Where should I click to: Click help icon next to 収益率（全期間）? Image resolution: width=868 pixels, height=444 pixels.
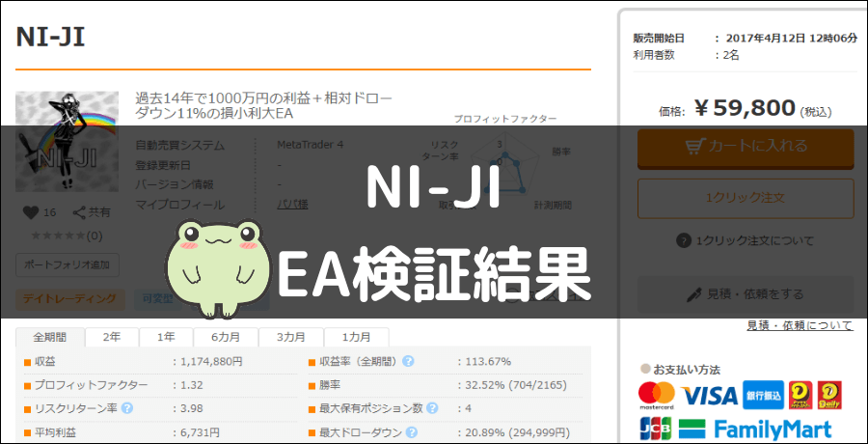409,361
